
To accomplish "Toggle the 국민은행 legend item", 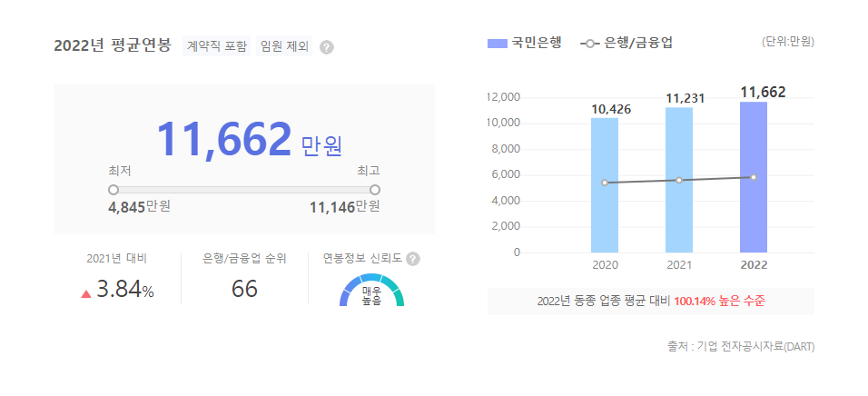I will coord(524,44).
